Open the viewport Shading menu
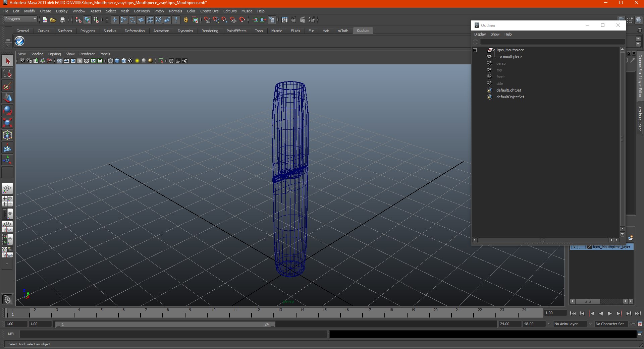 tap(37, 54)
